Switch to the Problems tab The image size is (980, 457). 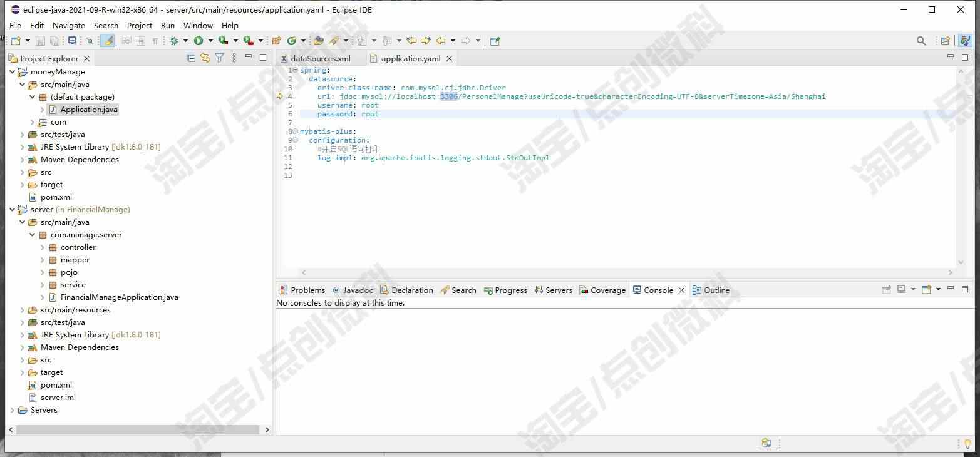click(302, 290)
